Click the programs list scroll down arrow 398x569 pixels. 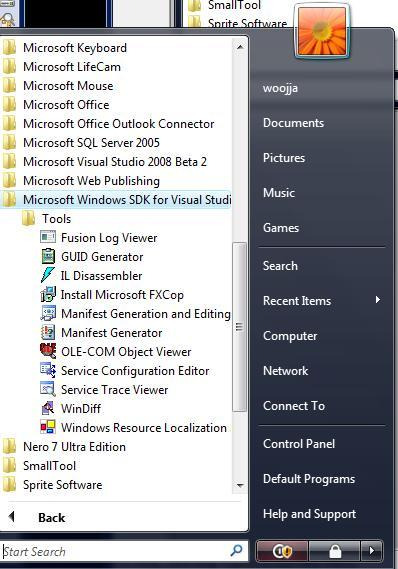pyautogui.click(x=239, y=485)
